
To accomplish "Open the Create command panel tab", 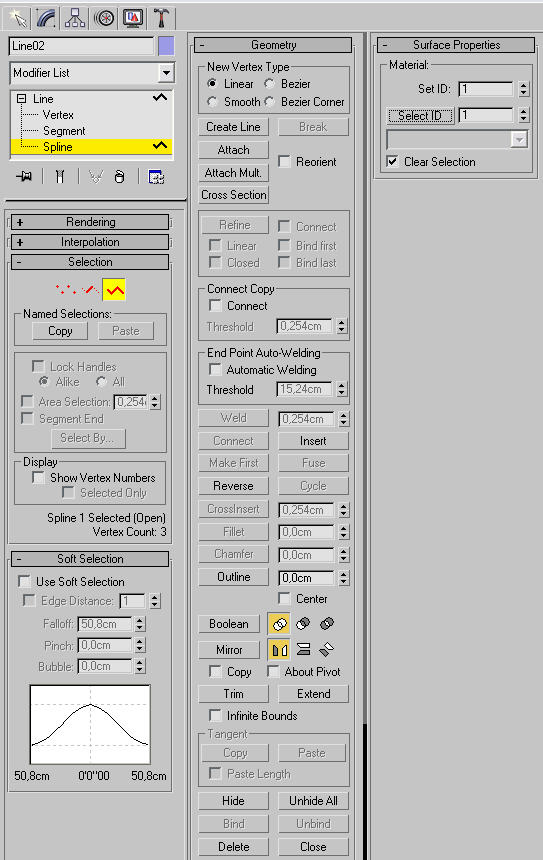I will 18,18.
